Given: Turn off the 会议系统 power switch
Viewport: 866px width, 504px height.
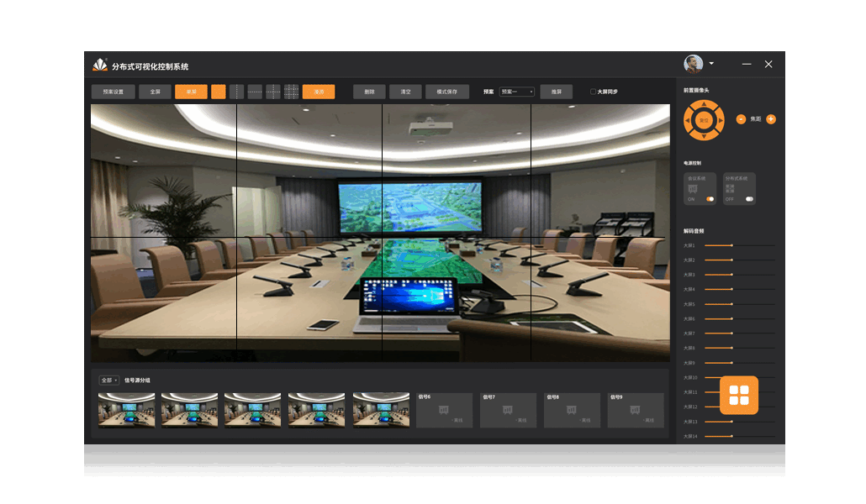Looking at the screenshot, I should tap(710, 199).
